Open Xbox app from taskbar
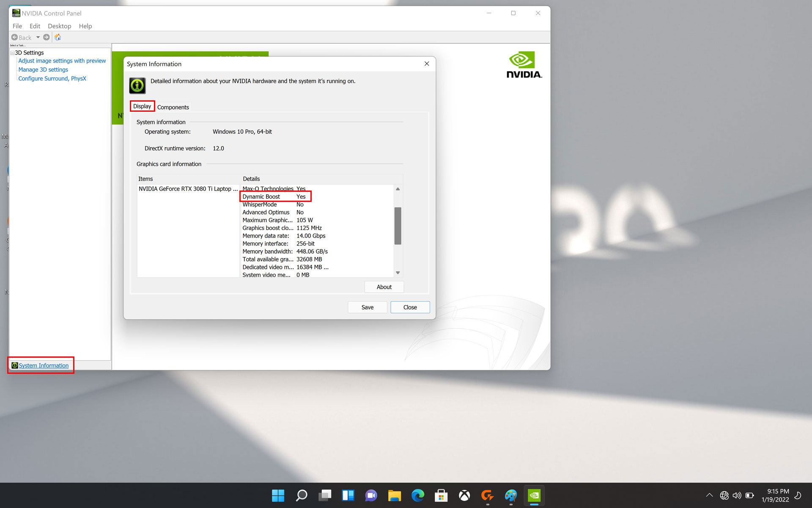 pos(464,495)
